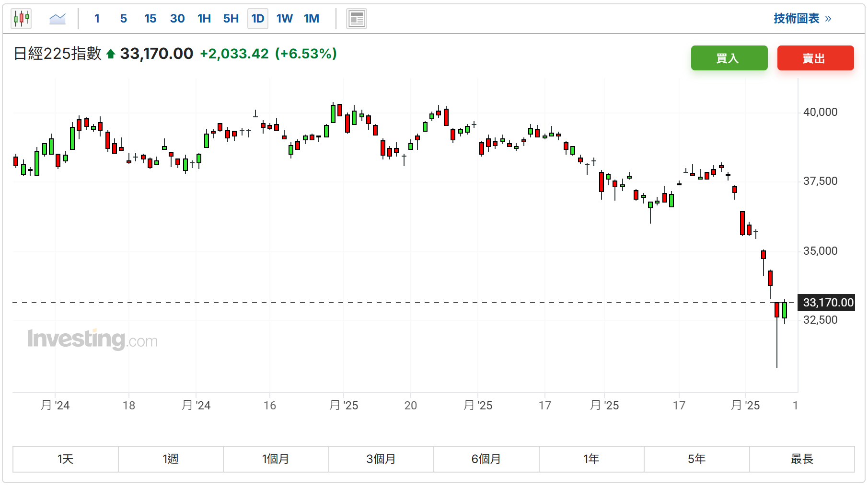The image size is (868, 486).
Task: Click the last green candlestick on chart
Action: tap(785, 311)
